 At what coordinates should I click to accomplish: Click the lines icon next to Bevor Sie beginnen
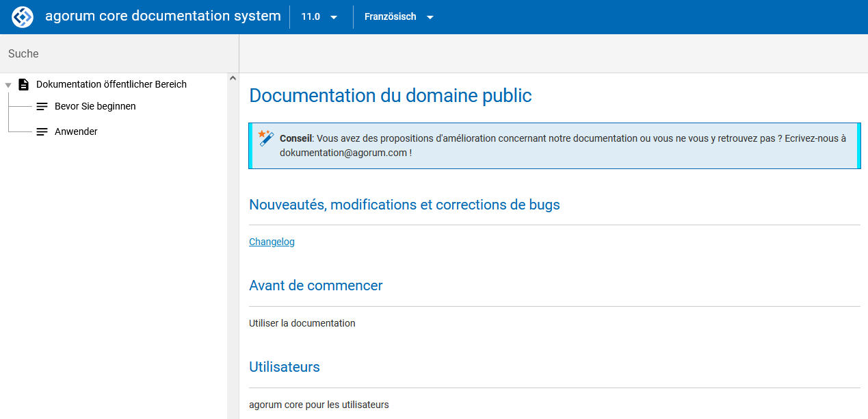pyautogui.click(x=42, y=107)
